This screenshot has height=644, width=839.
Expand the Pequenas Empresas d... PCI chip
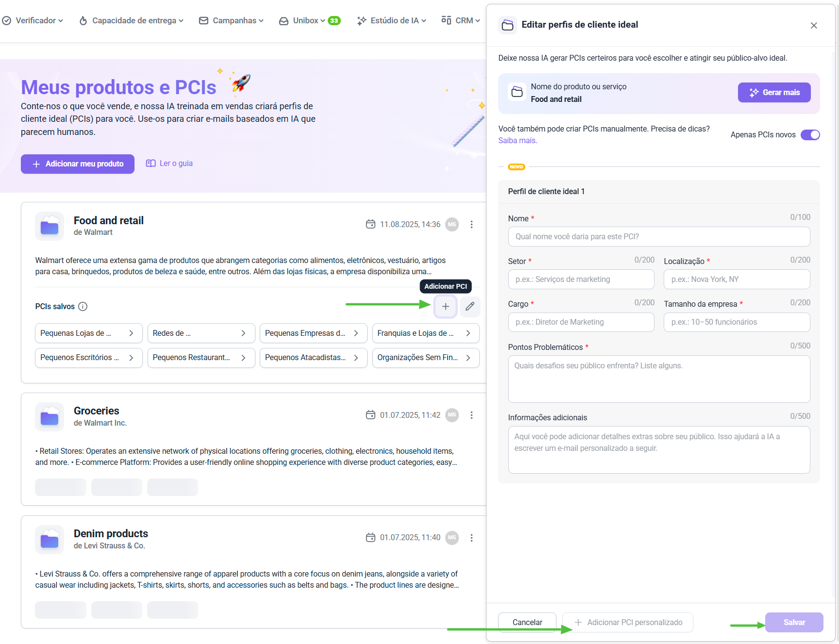point(313,333)
